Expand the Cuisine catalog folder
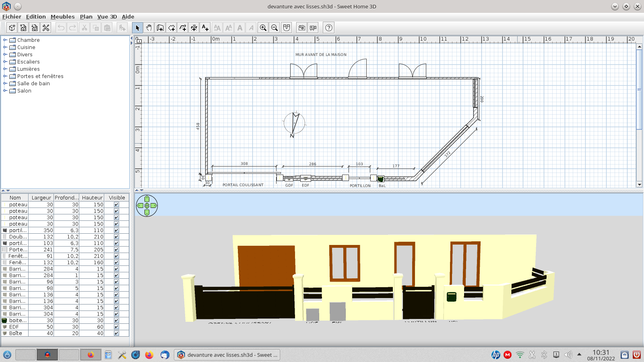 pos(5,47)
